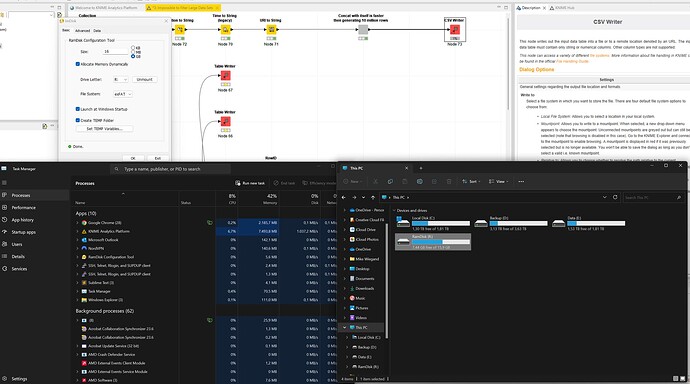Viewport: 690px width, 384px height.
Task: Open App history in Task Manager
Action: point(22,220)
